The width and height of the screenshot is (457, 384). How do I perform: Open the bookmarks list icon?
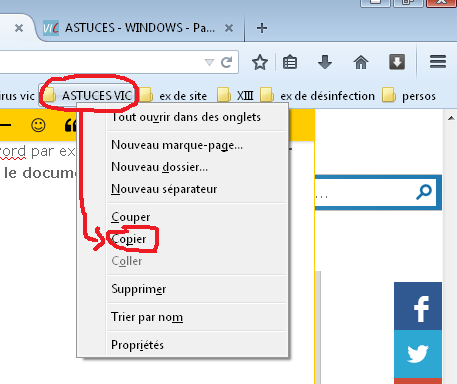[x=290, y=62]
